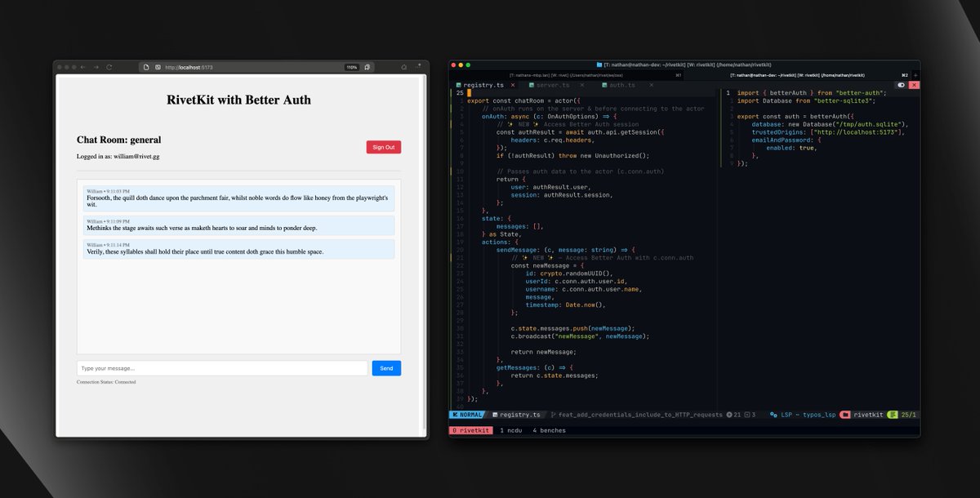Click the 'RivetKit with Better Auth' title
This screenshot has width=980, height=498.
coord(238,100)
